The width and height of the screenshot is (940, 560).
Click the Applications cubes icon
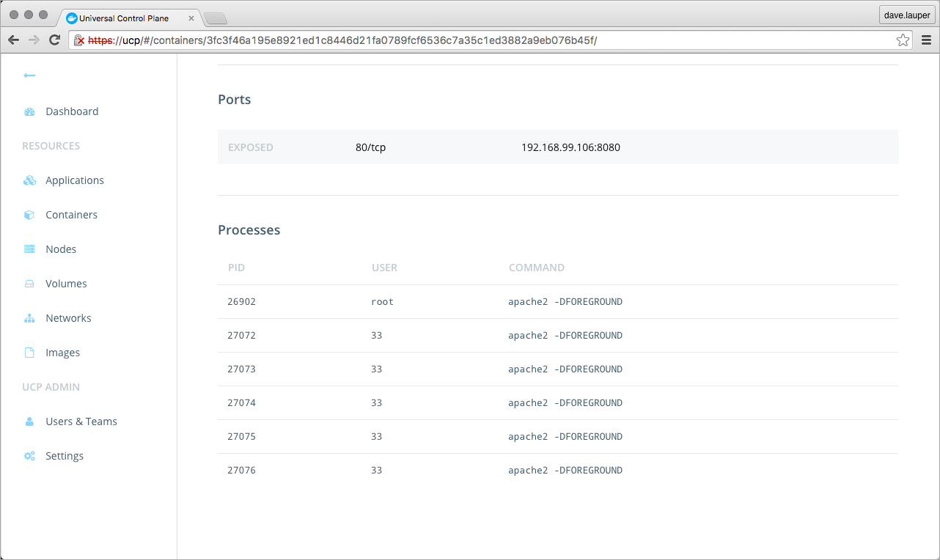pyautogui.click(x=29, y=180)
